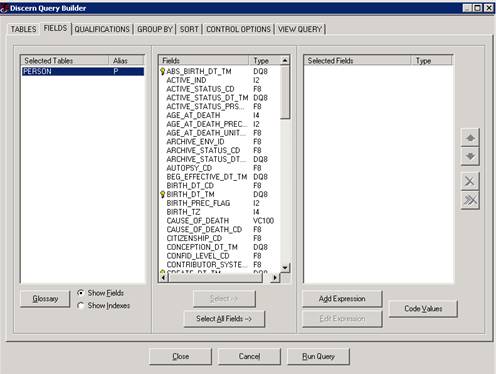Viewport: 496px width, 374px height.
Task: Click the move field down arrow icon
Action: click(x=470, y=156)
